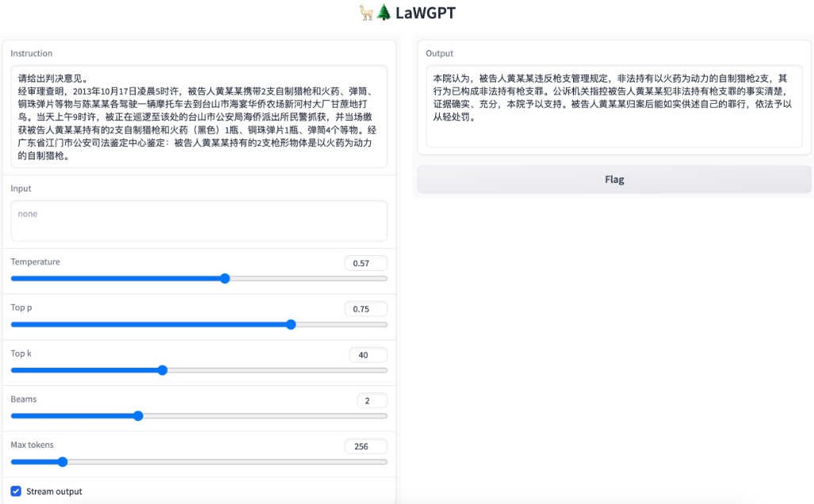The height and width of the screenshot is (504, 814).
Task: Click the Output text box
Action: click(614, 106)
